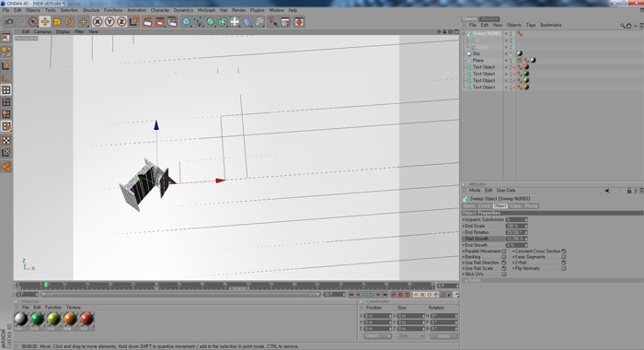Screen dimensions: 644x350
Task: Toggle the X axis lock
Action: (98, 22)
